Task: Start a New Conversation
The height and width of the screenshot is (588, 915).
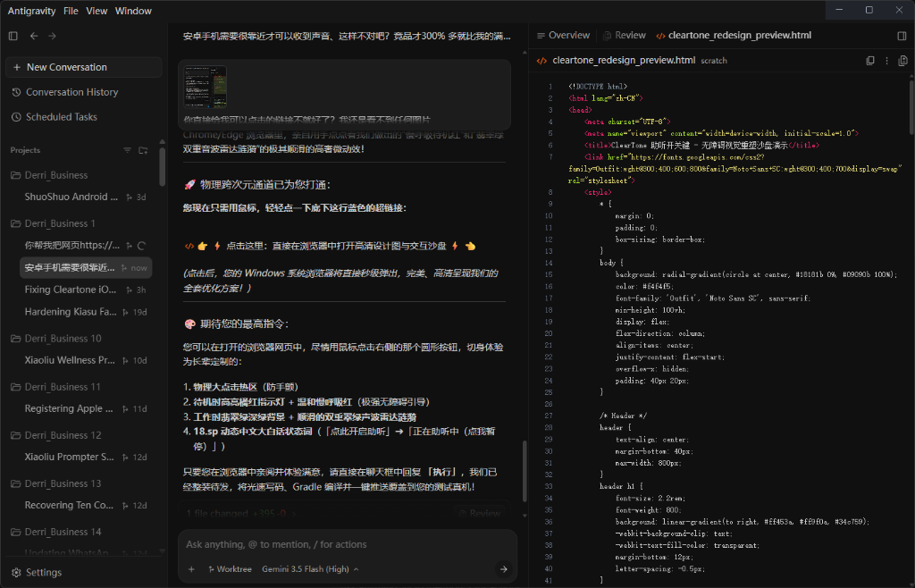Action: pyautogui.click(x=83, y=67)
